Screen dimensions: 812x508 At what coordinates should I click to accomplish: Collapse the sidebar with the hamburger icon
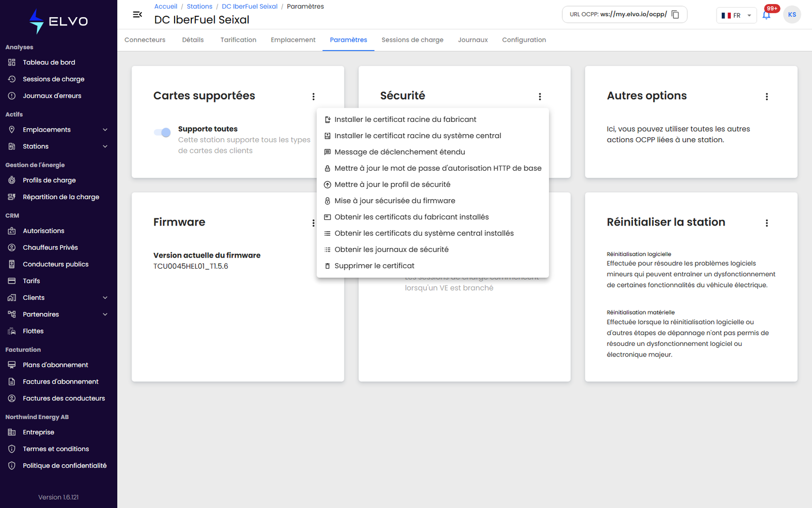(x=137, y=15)
